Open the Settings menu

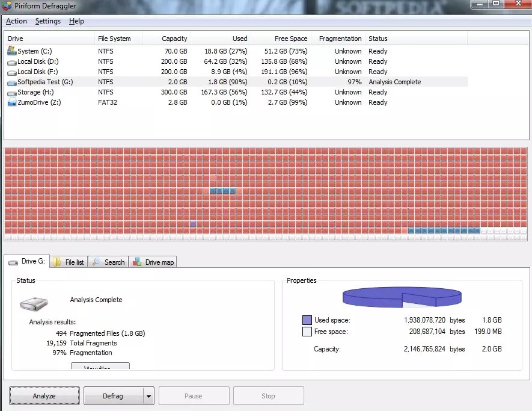(48, 21)
